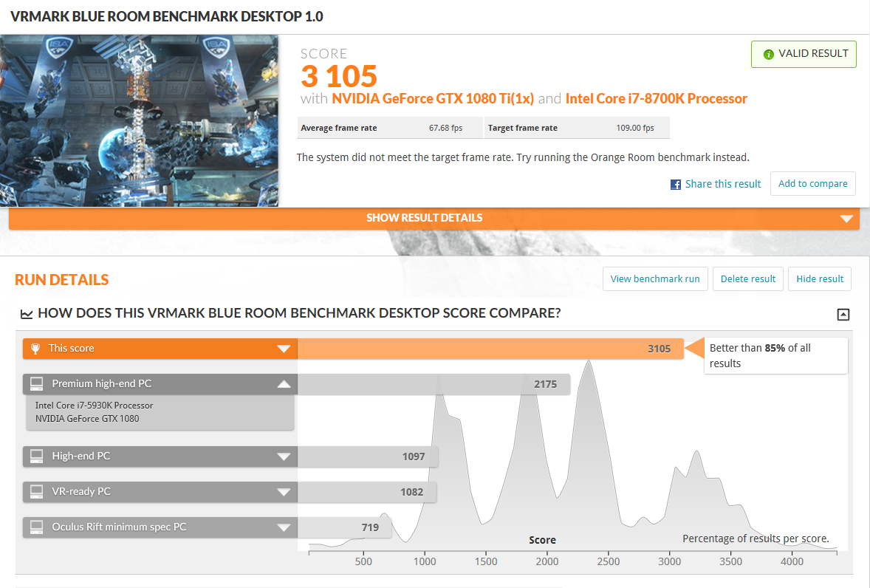
Task: Click NVIDIA GeForce GTX 1080 text in Premium details
Action: coord(87,419)
